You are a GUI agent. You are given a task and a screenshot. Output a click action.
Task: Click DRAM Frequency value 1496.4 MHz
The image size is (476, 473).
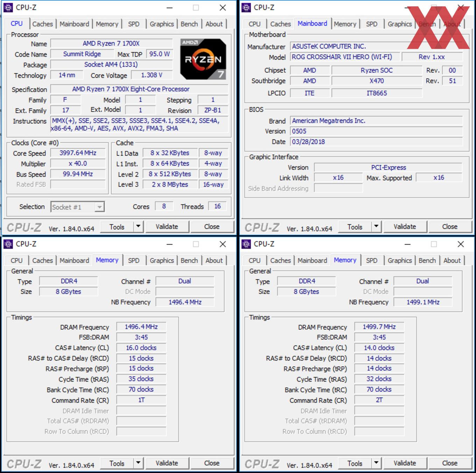pos(141,327)
